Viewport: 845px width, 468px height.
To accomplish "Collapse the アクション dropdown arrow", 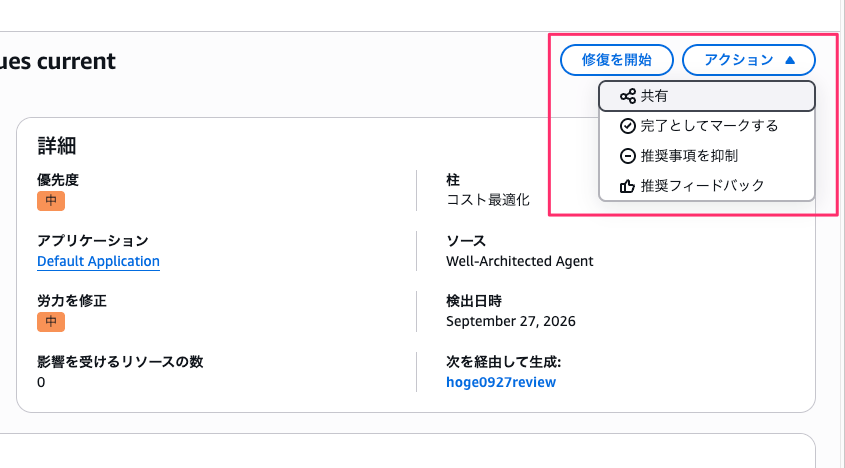I will tap(790, 60).
